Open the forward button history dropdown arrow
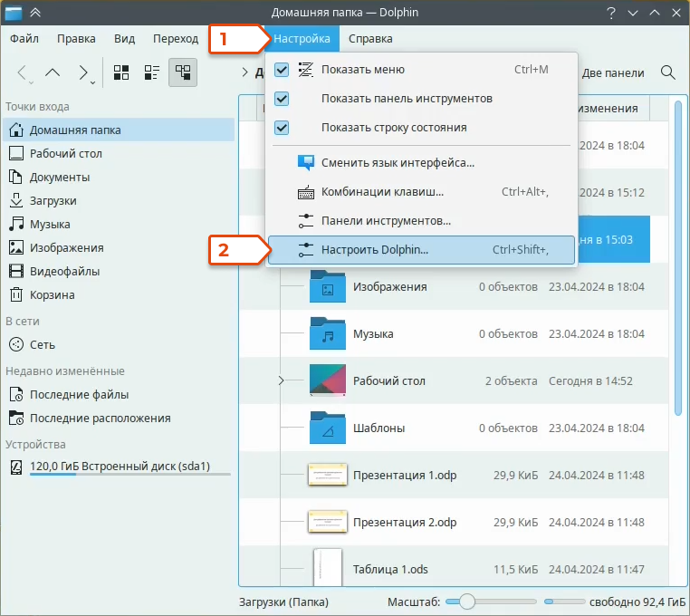Image resolution: width=690 pixels, height=616 pixels. click(92, 82)
